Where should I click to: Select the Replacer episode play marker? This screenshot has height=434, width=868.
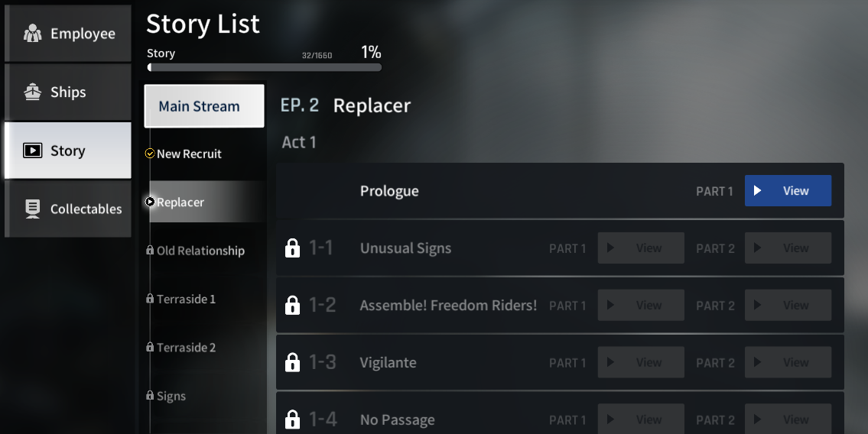click(x=150, y=202)
